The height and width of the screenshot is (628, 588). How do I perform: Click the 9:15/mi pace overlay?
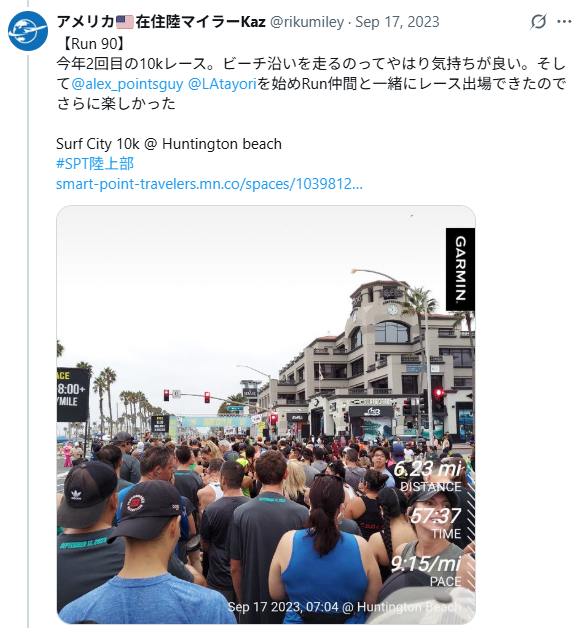tap(426, 570)
